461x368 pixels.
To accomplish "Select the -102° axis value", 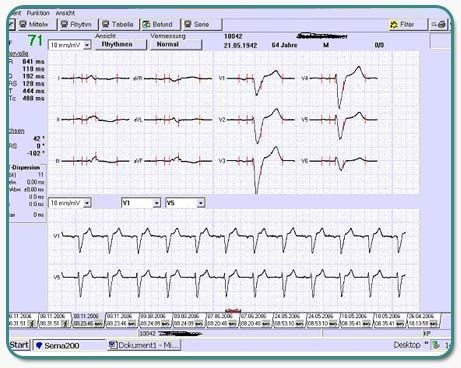I will pos(35,153).
